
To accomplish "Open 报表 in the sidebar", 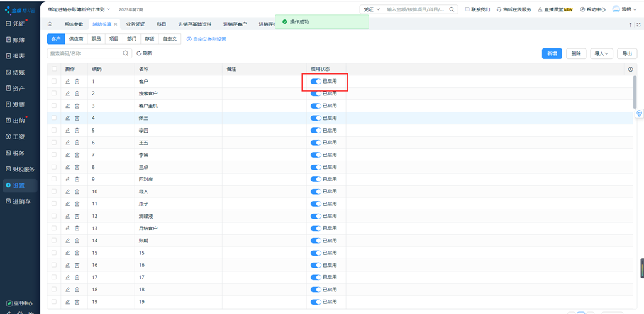I will [x=15, y=57].
